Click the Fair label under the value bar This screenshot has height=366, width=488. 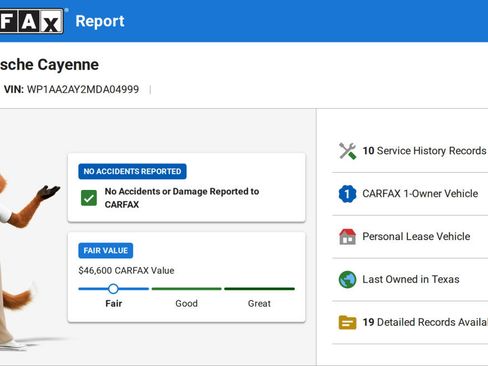114,304
